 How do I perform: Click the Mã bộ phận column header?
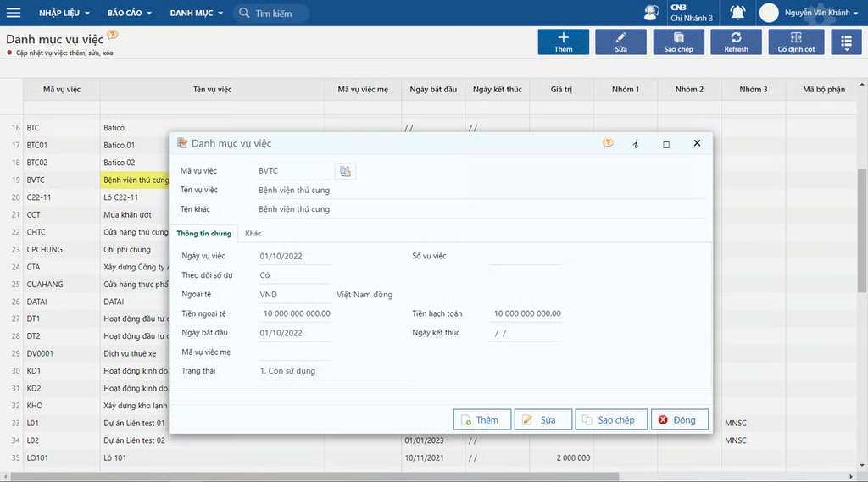pos(824,89)
